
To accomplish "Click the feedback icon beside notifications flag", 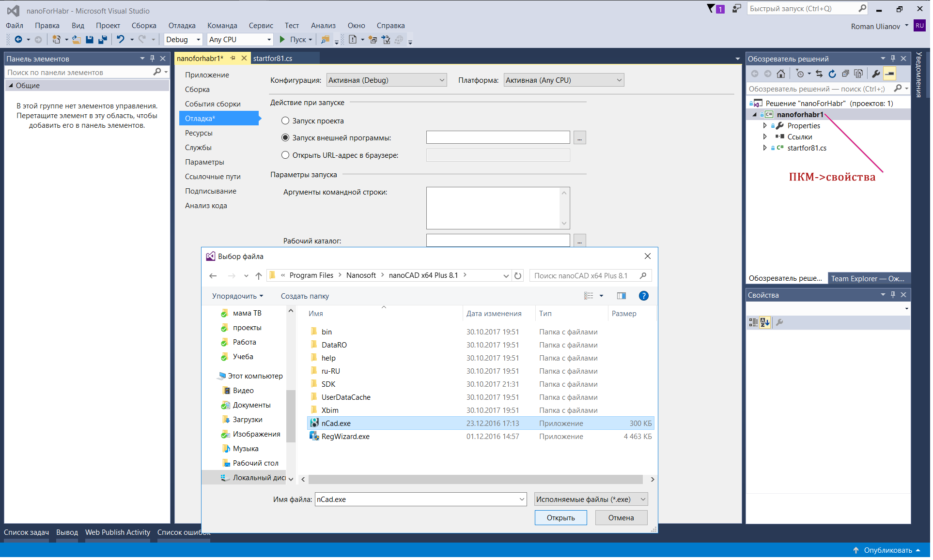I will click(x=737, y=9).
